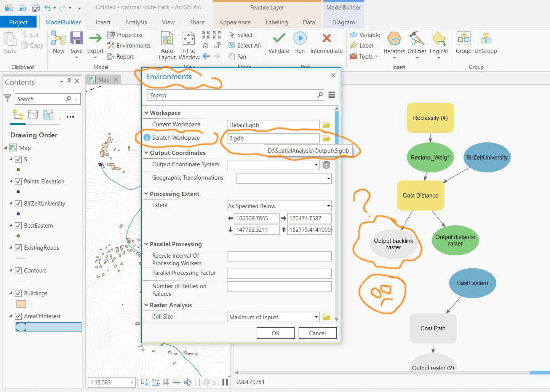Collapse the Output Coordinates section

pyautogui.click(x=146, y=153)
